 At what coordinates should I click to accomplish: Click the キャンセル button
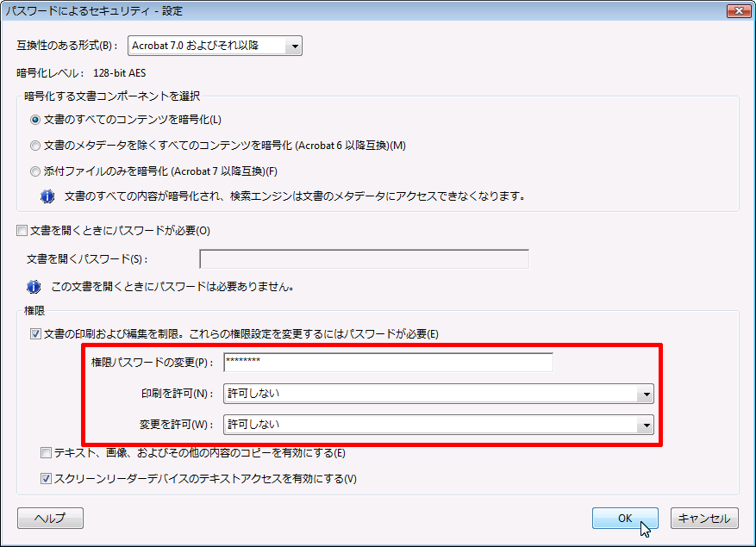point(704,518)
